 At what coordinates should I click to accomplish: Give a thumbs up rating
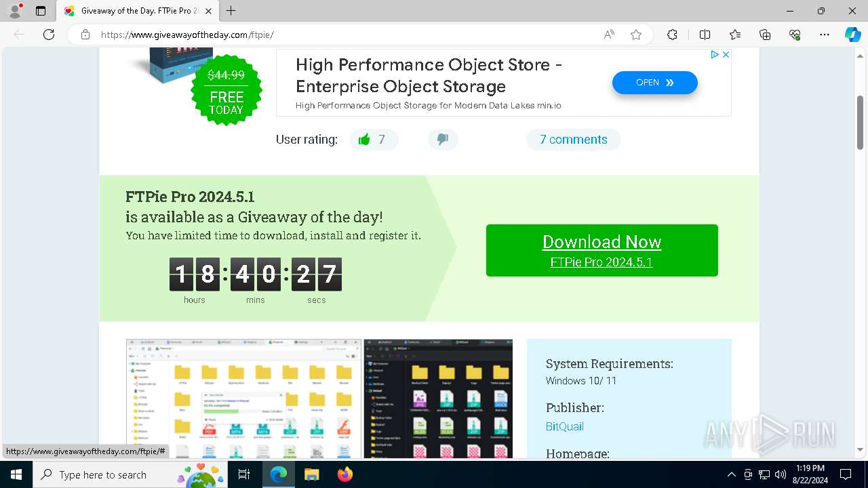click(374, 140)
